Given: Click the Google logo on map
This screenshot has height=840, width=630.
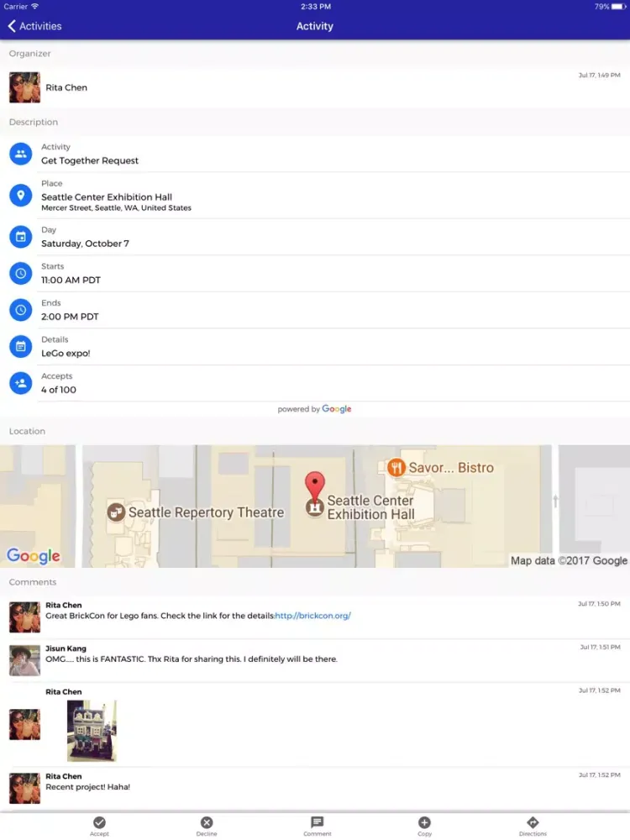Looking at the screenshot, I should point(34,556).
